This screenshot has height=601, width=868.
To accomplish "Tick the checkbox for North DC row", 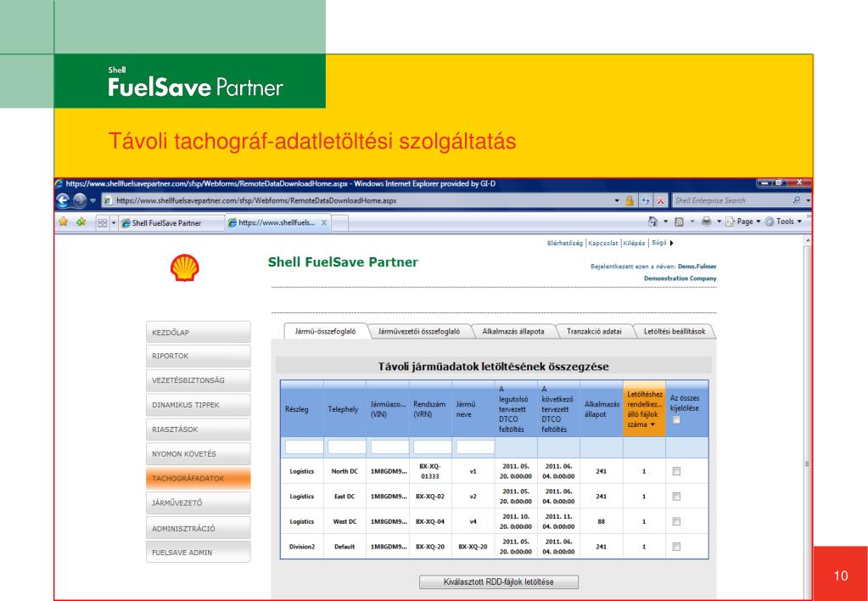I will (676, 471).
